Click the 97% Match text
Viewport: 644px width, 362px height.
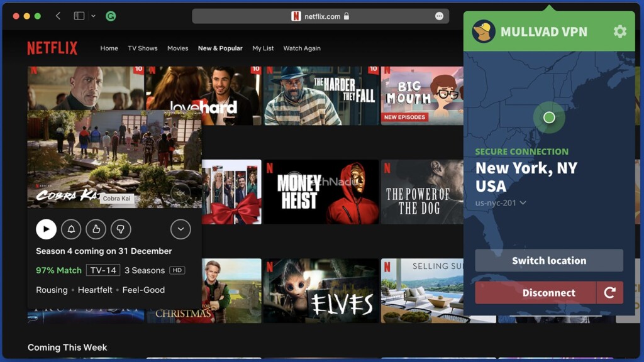click(x=58, y=270)
